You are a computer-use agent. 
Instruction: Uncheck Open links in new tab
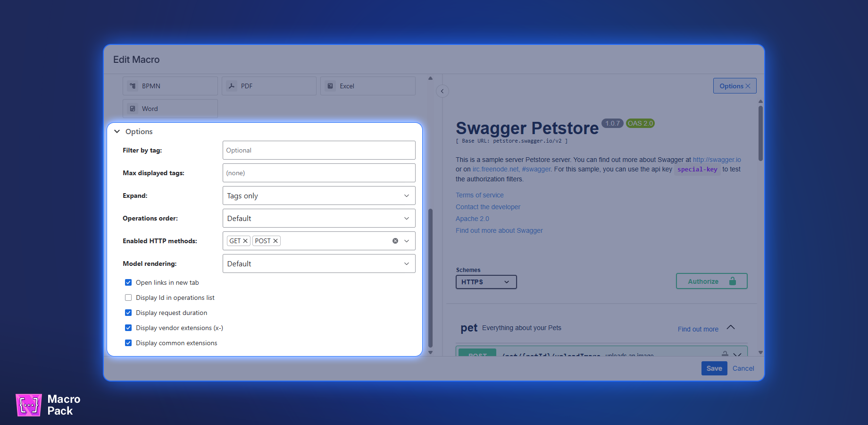tap(128, 282)
